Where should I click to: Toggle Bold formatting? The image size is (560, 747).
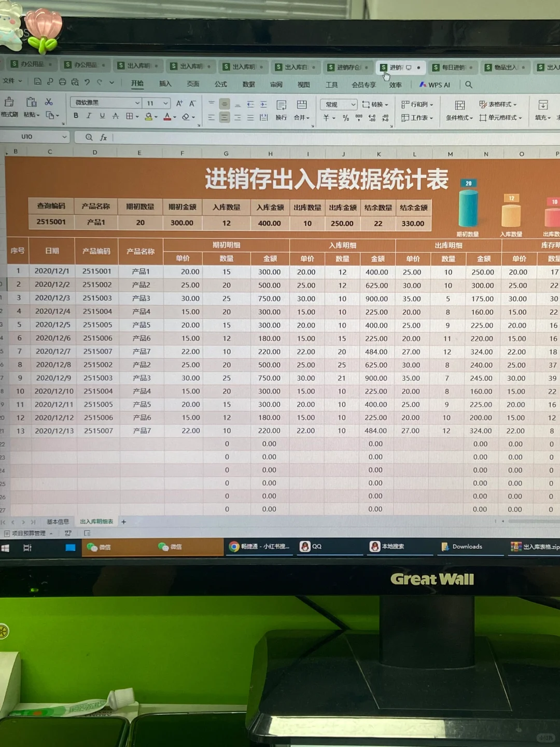[x=76, y=116]
